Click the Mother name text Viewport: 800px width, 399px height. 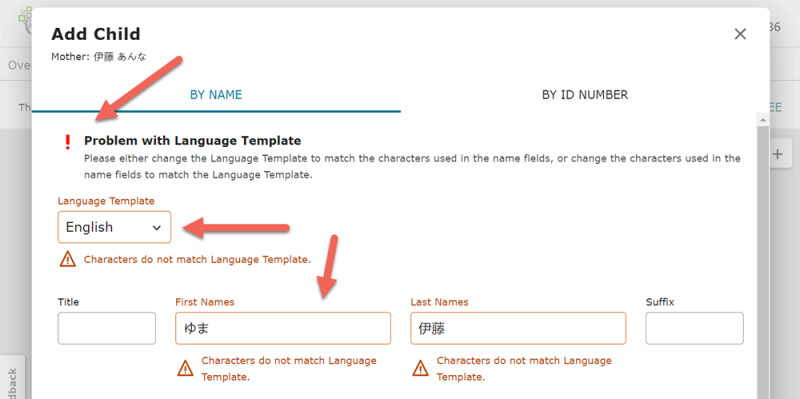[x=98, y=57]
